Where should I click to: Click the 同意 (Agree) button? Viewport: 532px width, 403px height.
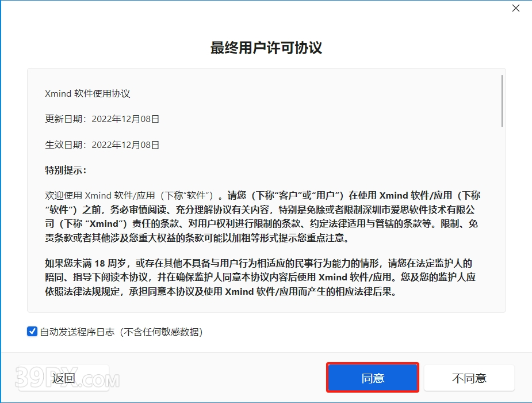pyautogui.click(x=373, y=378)
